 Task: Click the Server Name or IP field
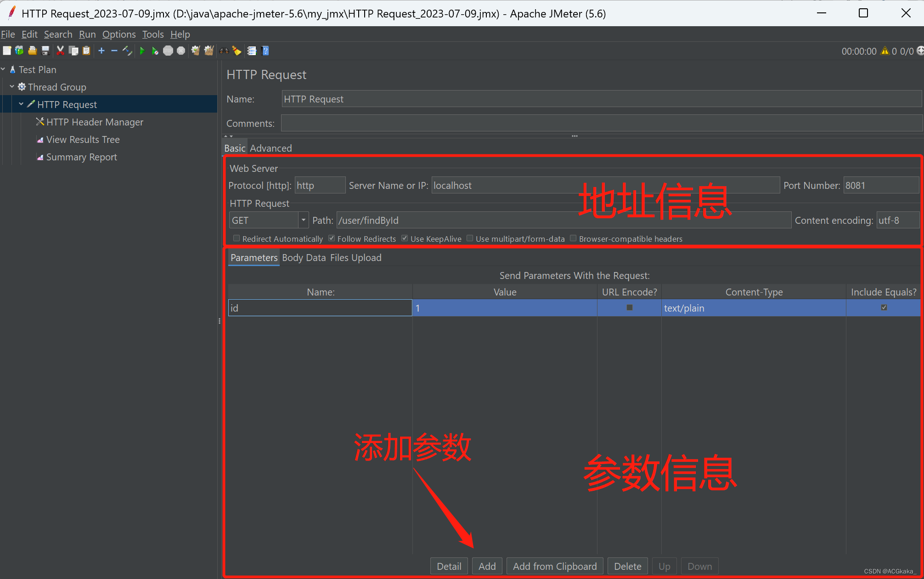(606, 185)
